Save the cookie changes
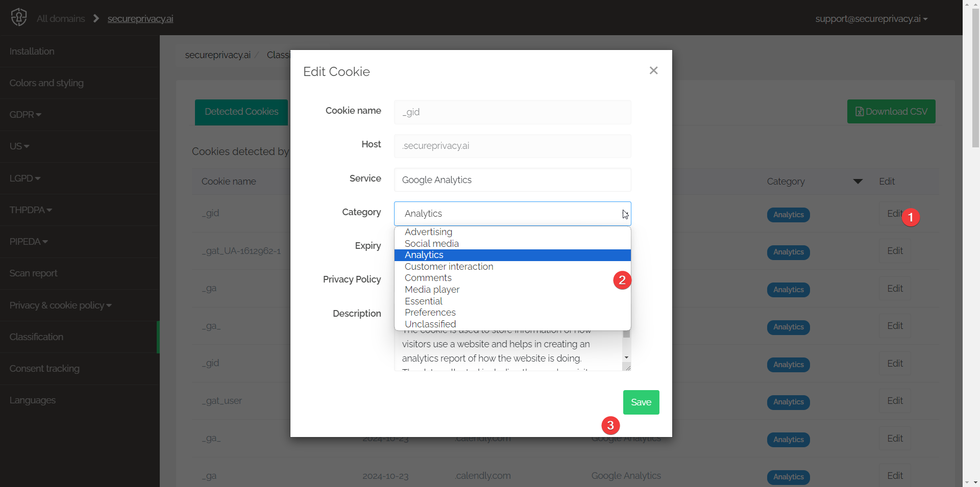 pyautogui.click(x=641, y=402)
